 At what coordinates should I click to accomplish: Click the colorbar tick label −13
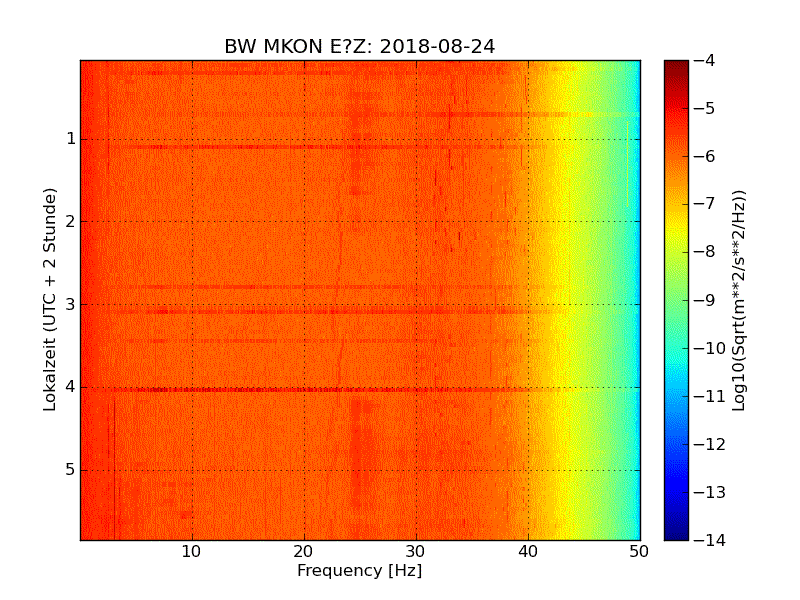709,492
